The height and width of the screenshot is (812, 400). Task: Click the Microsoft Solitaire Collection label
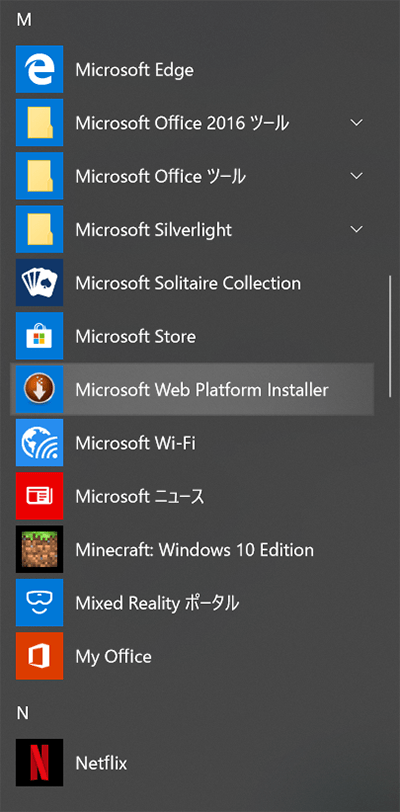point(188,283)
